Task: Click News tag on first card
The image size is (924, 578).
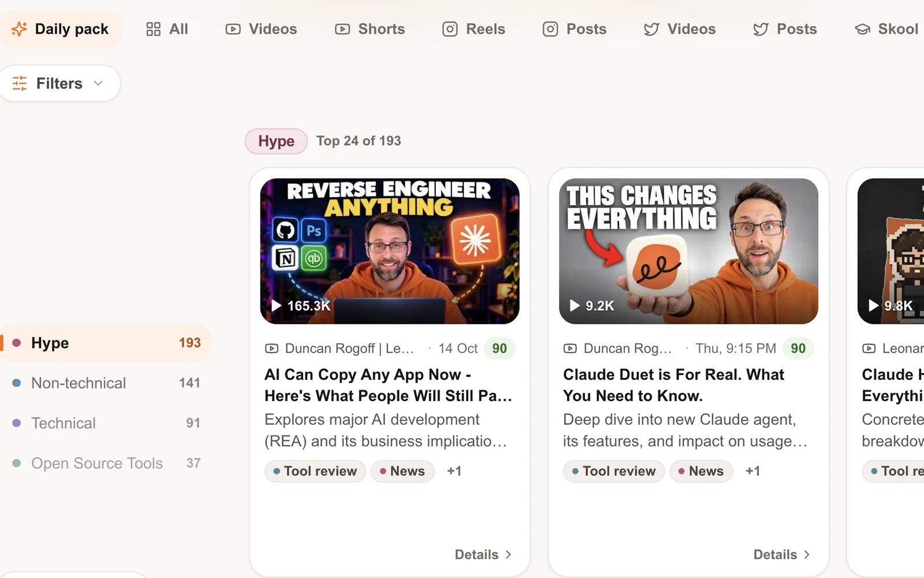Action: point(403,471)
